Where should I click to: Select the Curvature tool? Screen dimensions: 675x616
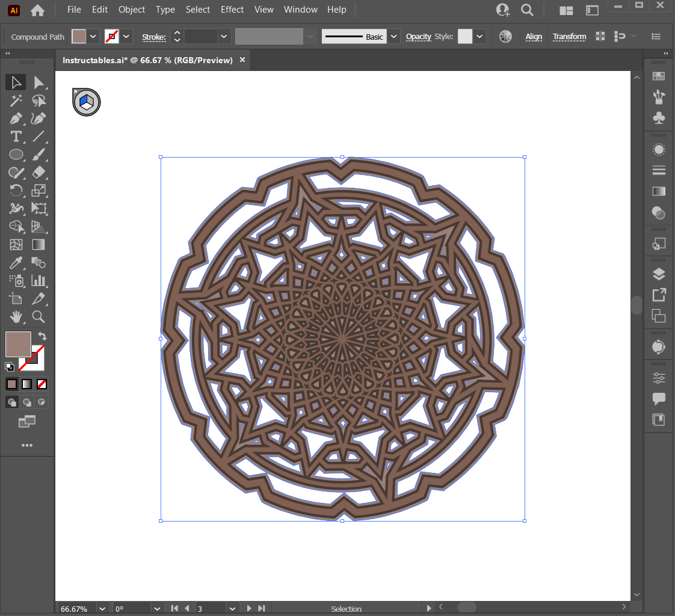[39, 119]
